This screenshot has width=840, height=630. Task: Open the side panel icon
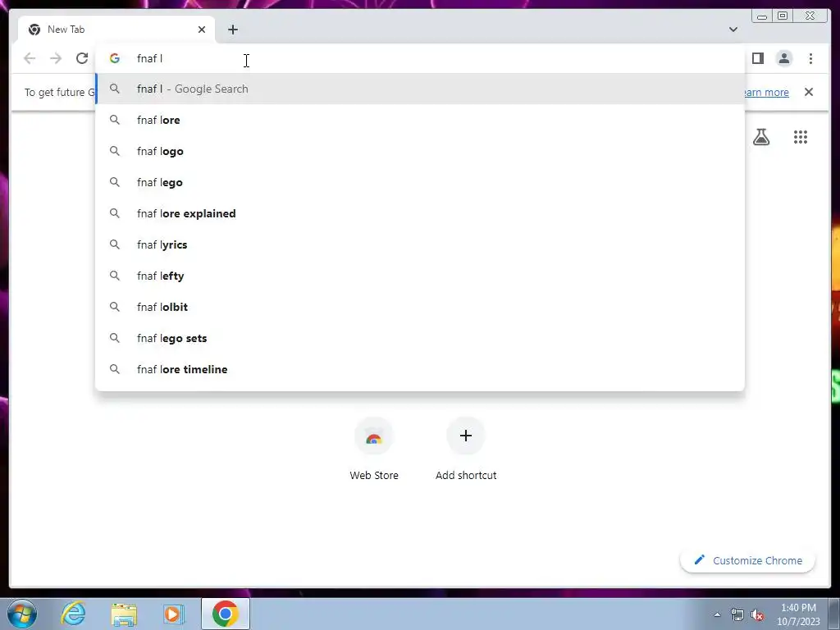point(757,58)
